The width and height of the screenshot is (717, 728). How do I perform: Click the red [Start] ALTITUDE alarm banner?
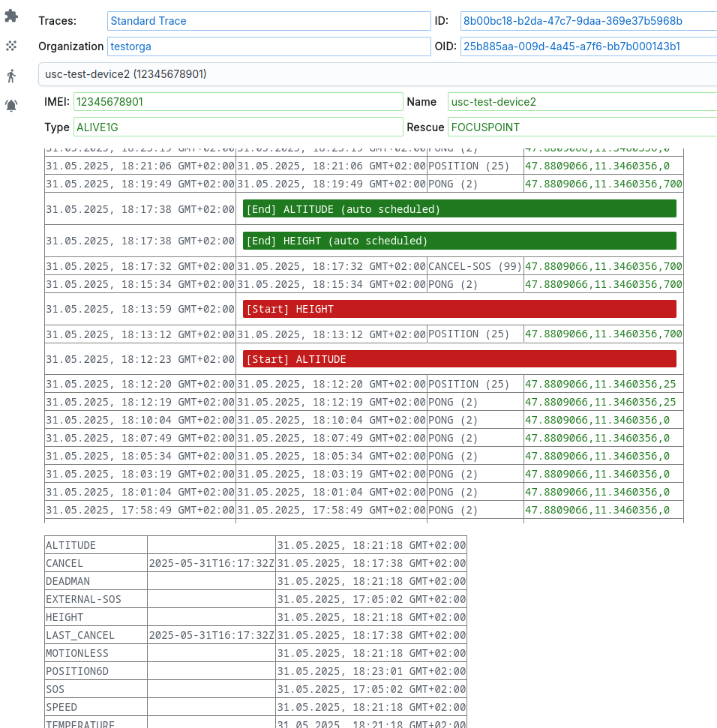pyautogui.click(x=457, y=359)
